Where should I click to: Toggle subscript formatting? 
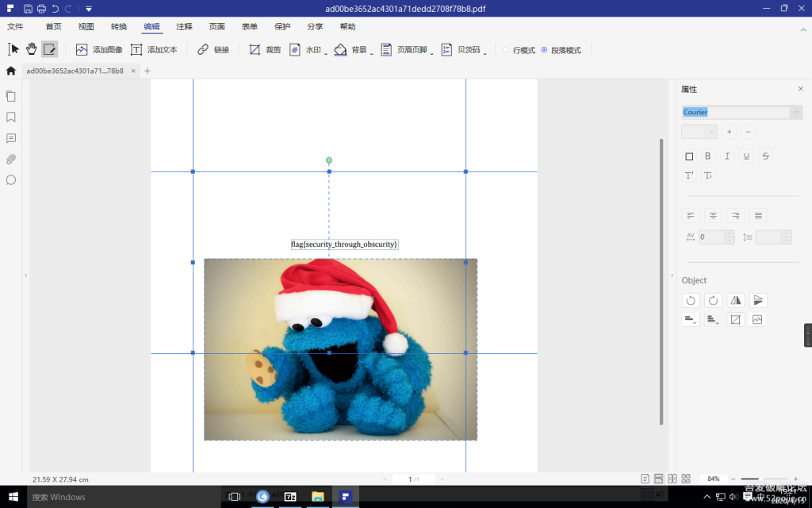click(x=708, y=175)
